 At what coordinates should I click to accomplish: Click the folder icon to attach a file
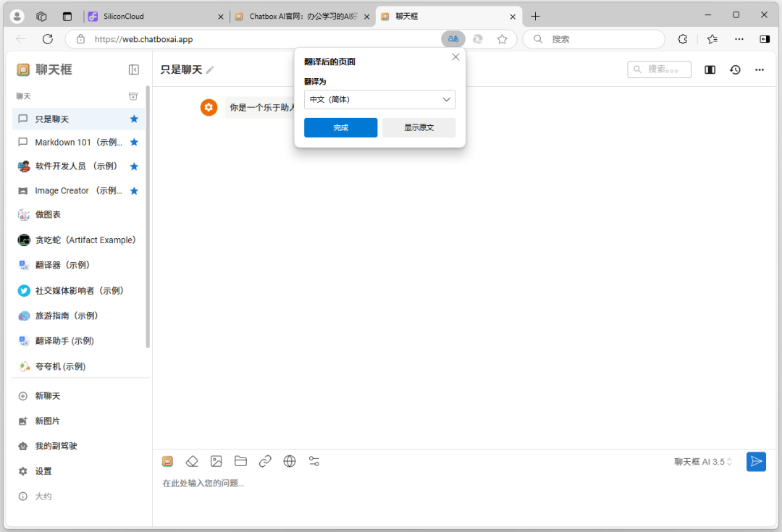pos(240,461)
